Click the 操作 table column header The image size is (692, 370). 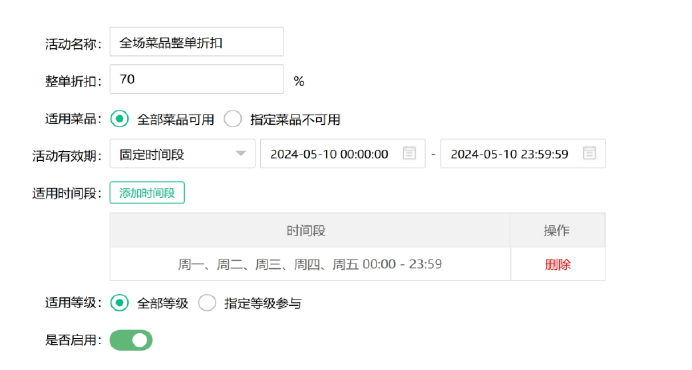[x=557, y=230]
